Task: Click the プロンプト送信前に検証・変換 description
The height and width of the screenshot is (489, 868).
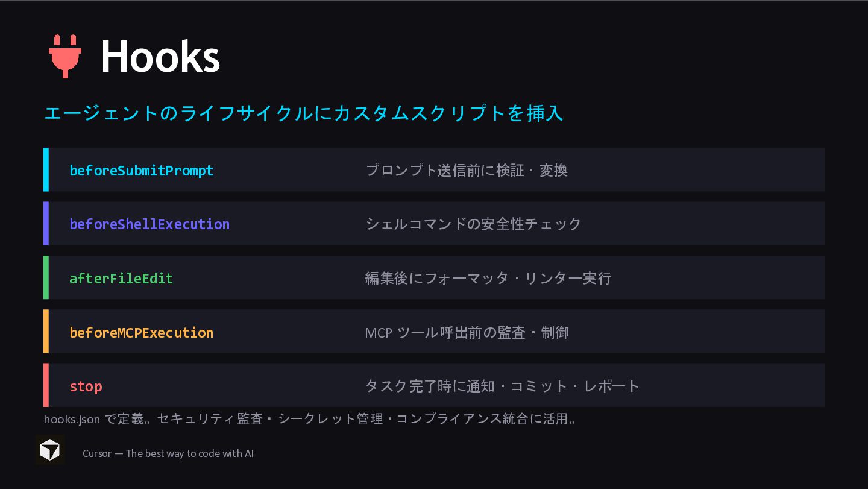Action: pyautogui.click(x=467, y=171)
